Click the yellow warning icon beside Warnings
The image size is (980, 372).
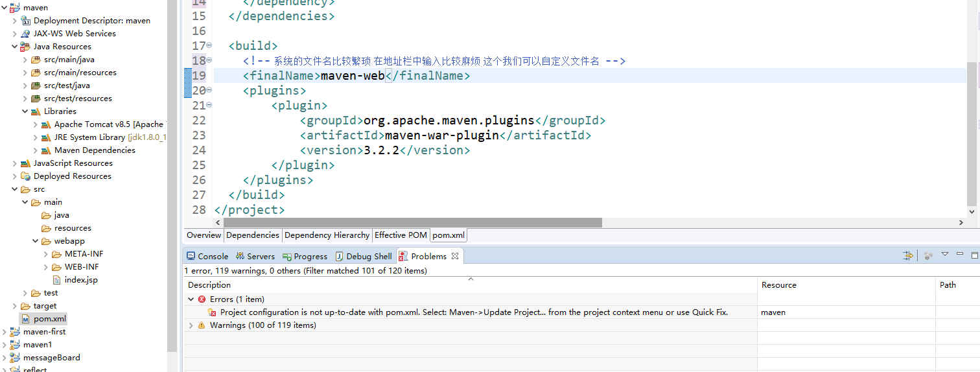tap(202, 325)
